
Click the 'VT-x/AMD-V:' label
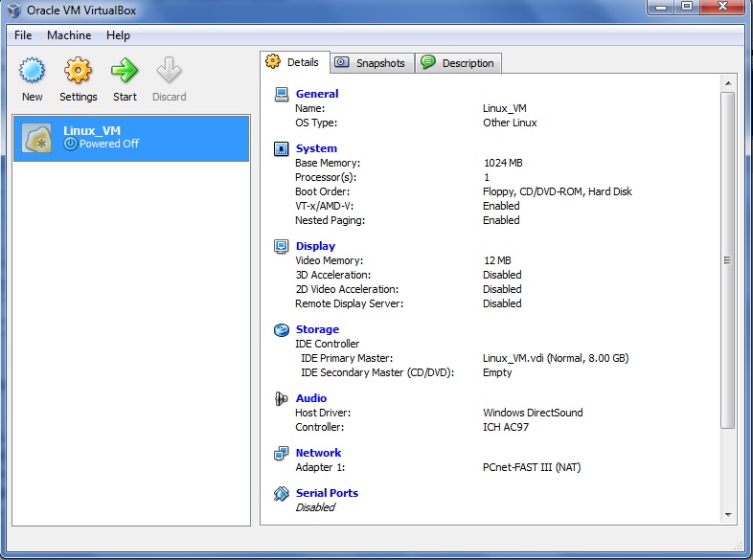(x=324, y=207)
